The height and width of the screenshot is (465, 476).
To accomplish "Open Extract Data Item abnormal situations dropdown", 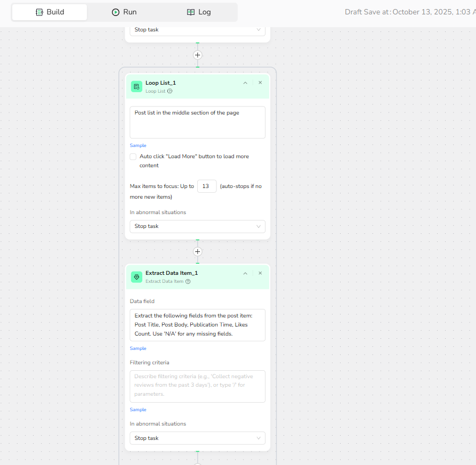I will [197, 438].
